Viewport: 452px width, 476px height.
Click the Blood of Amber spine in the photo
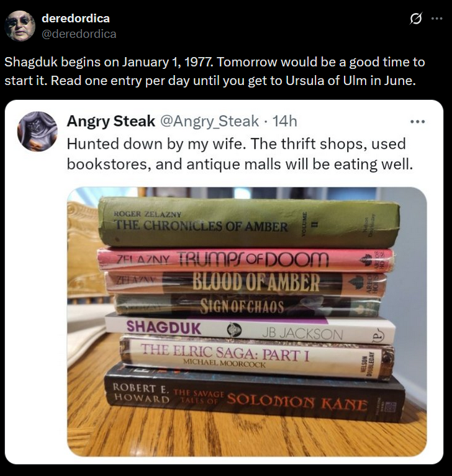[x=246, y=282]
